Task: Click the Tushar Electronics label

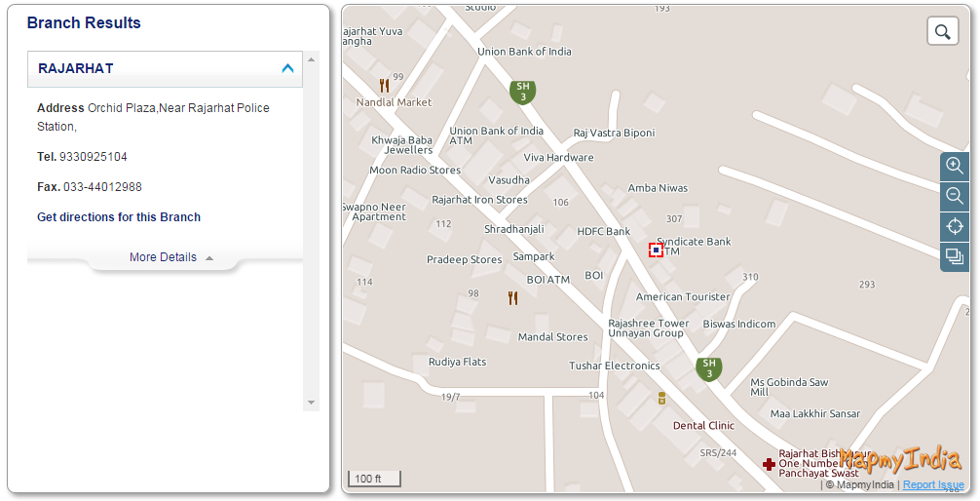Action: pyautogui.click(x=615, y=366)
